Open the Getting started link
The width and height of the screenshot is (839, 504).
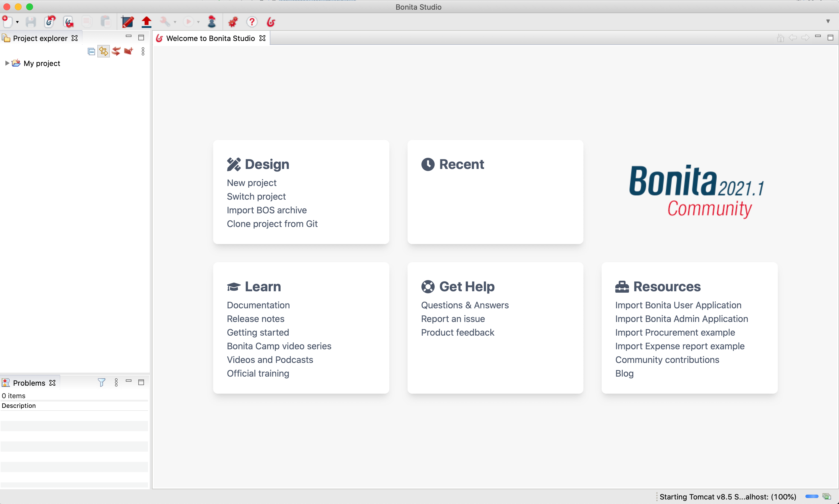(258, 332)
